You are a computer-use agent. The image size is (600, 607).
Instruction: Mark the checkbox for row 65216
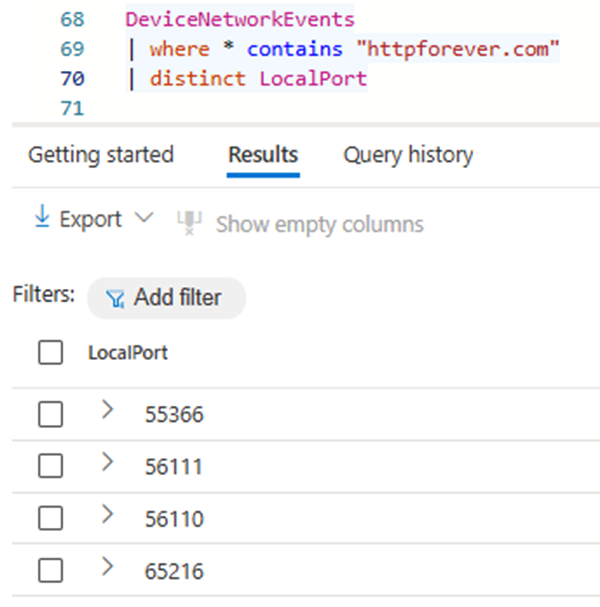point(50,570)
